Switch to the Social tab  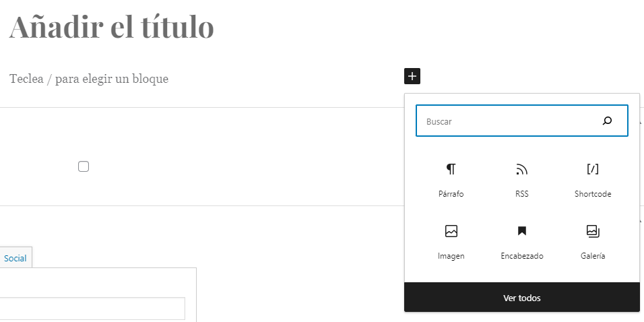(15, 258)
